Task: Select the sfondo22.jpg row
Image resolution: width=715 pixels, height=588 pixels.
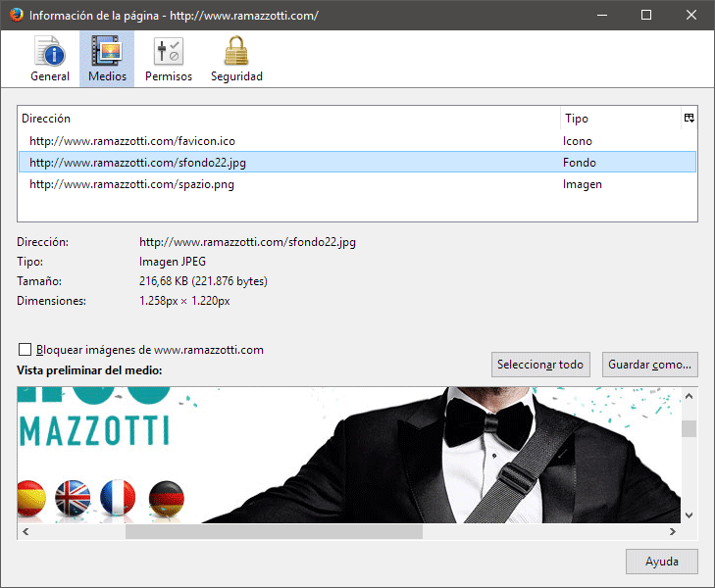Action: pyautogui.click(x=357, y=163)
